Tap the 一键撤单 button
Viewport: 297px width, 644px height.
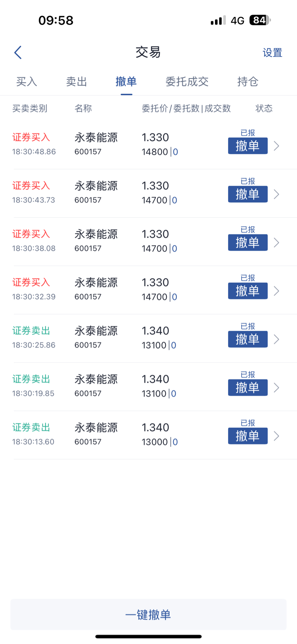click(148, 615)
